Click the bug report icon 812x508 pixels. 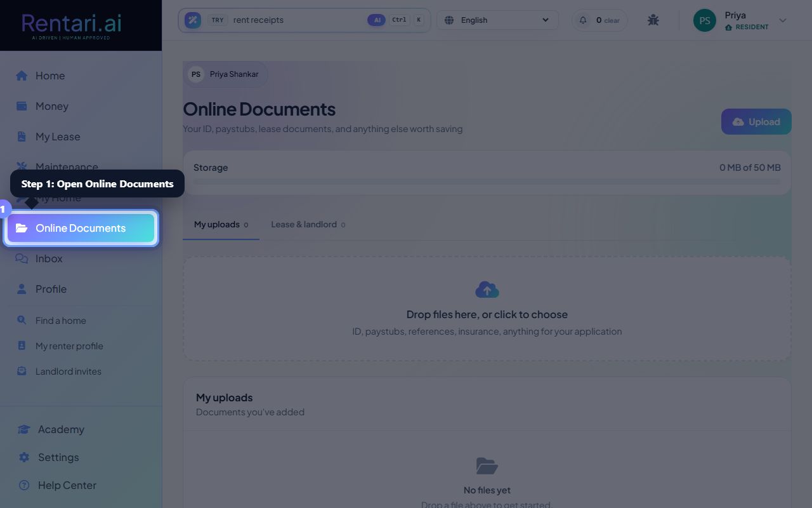[653, 20]
